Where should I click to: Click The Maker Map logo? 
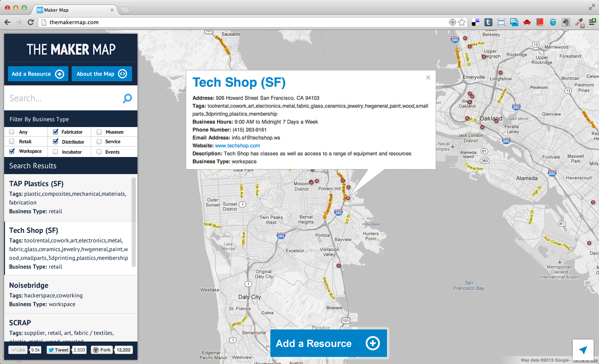point(71,49)
